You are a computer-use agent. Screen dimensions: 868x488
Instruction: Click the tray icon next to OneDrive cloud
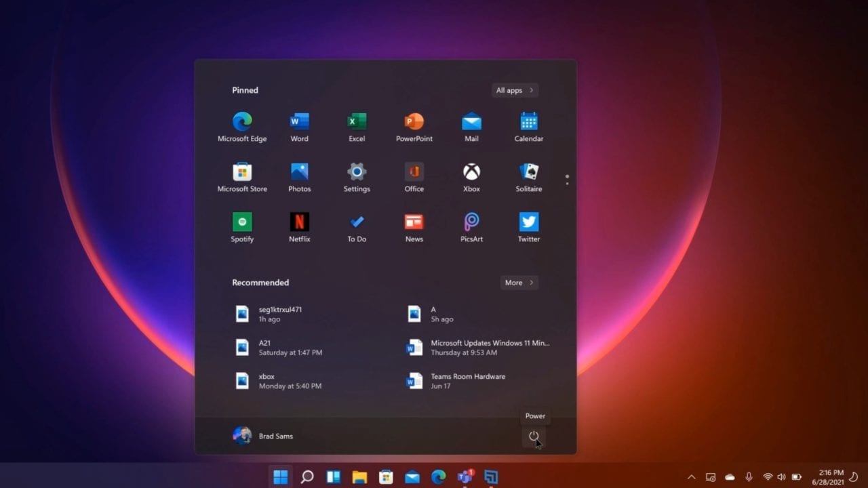pyautogui.click(x=711, y=477)
